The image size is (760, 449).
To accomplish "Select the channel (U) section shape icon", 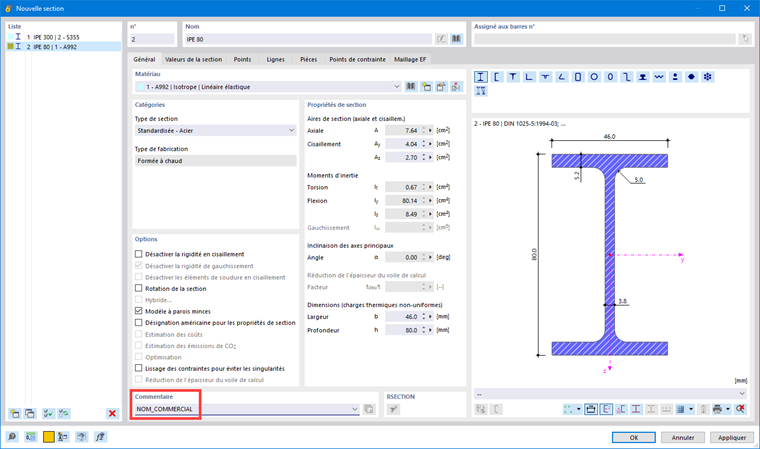I will point(497,77).
